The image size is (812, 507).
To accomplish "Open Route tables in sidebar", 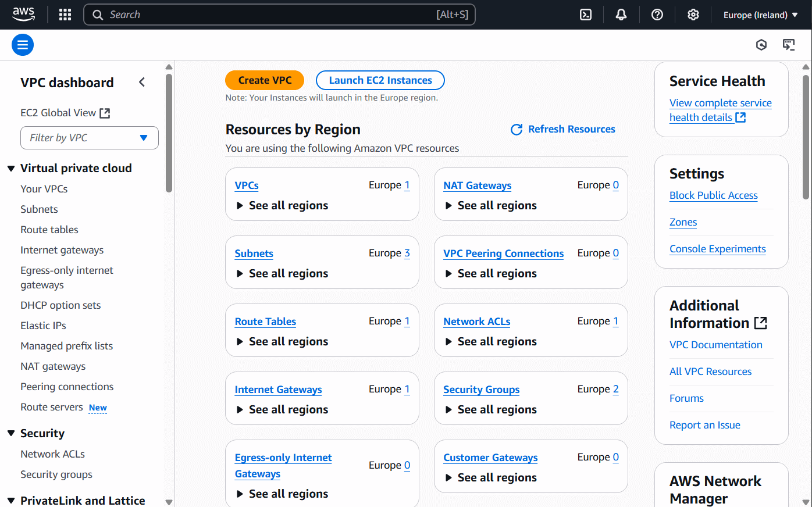I will click(x=49, y=230).
